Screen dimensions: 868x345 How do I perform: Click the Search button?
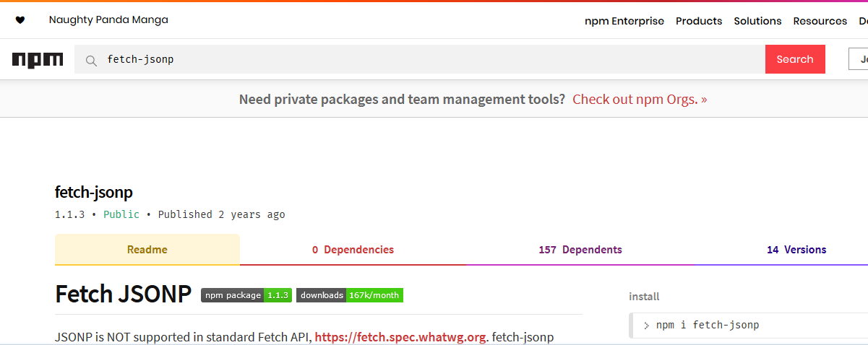click(x=795, y=59)
